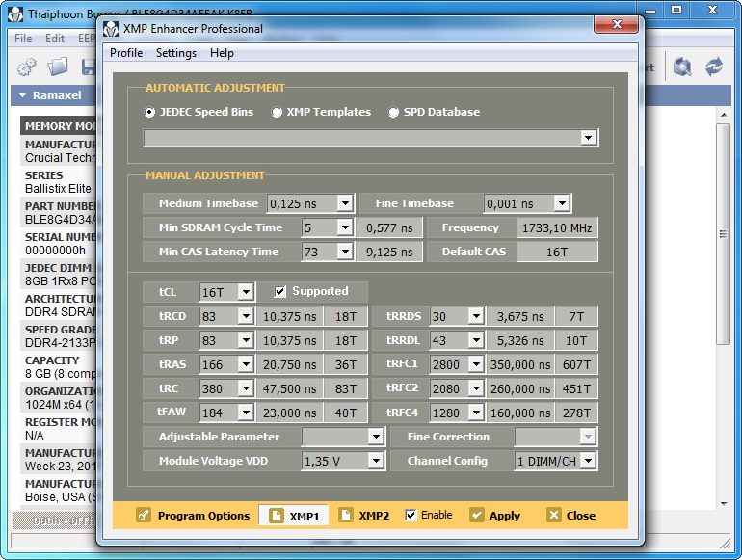Open the Help menu
Viewport: 742px width, 560px height.
click(222, 53)
